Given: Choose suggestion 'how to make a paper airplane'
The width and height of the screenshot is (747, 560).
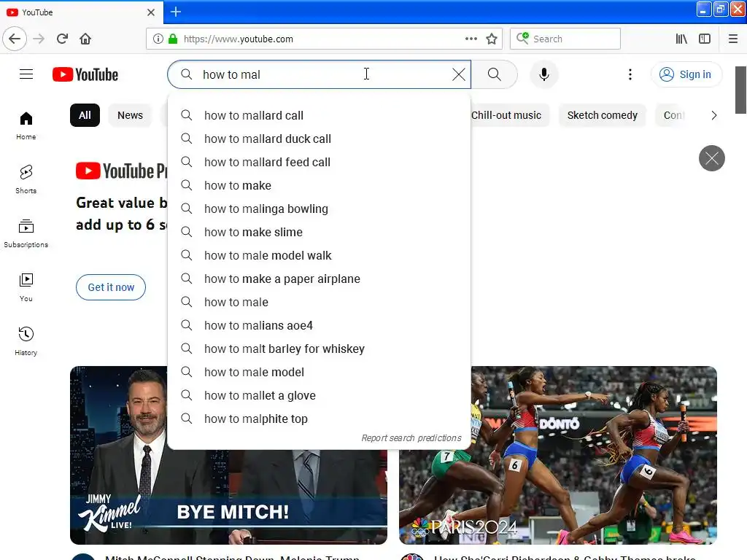Looking at the screenshot, I should pyautogui.click(x=320, y=279).
